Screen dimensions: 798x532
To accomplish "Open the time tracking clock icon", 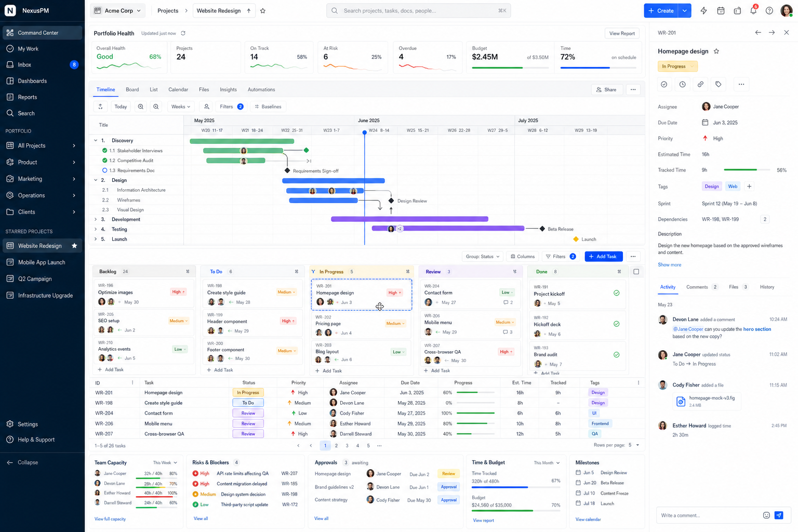I will pos(683,84).
